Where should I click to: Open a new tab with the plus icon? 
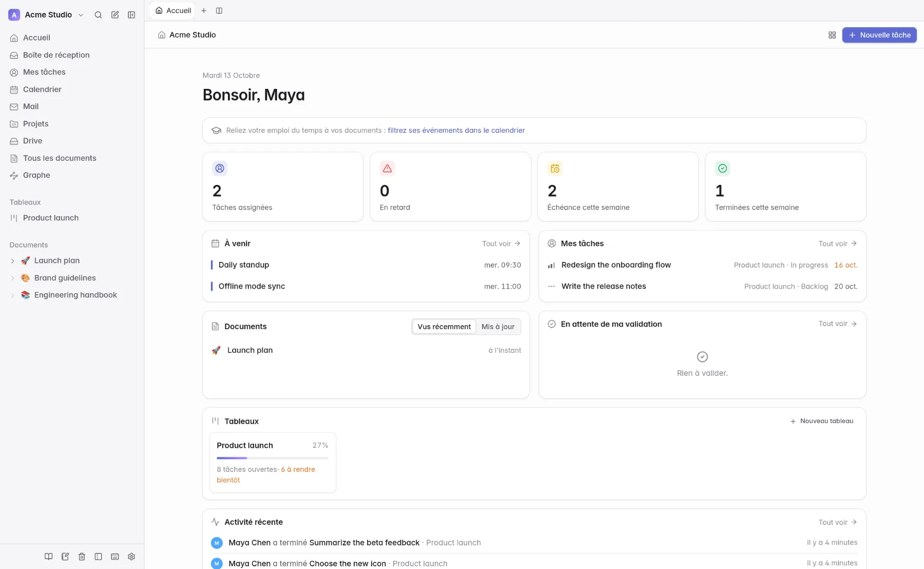coord(204,11)
